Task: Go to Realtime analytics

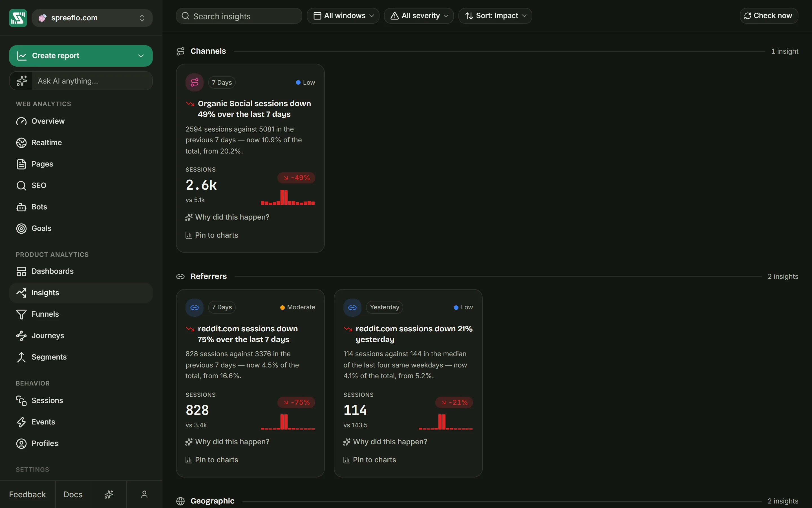Action: 81,143
